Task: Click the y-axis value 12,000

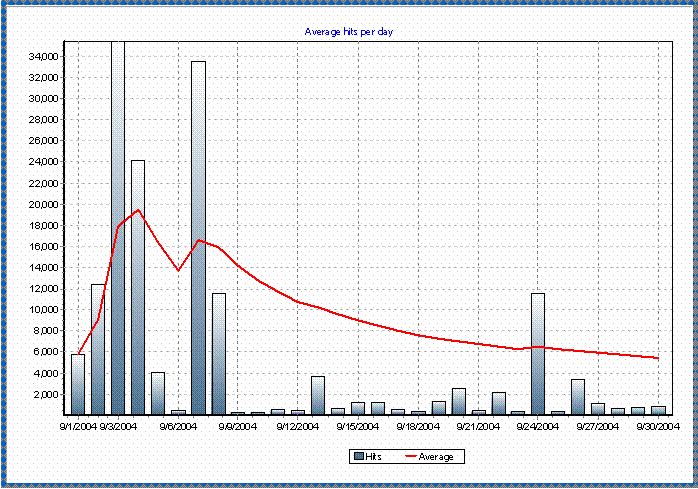Action: 43,289
